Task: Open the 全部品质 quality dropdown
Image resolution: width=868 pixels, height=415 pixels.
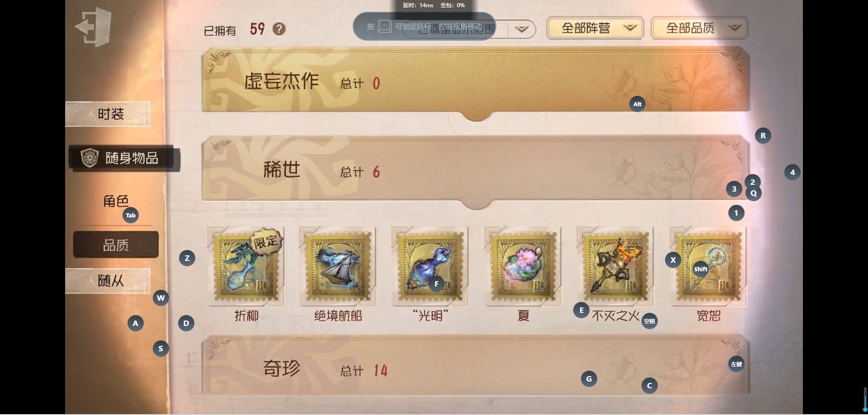Action: tap(699, 28)
